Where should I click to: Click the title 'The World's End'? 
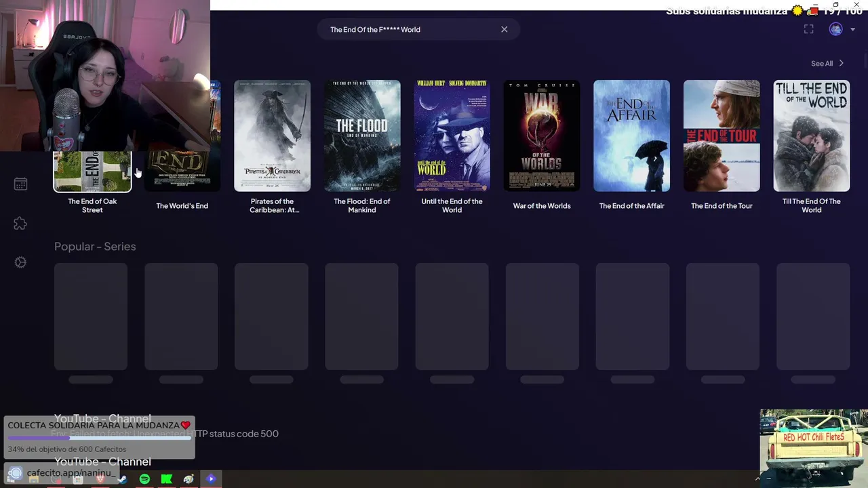pos(182,205)
